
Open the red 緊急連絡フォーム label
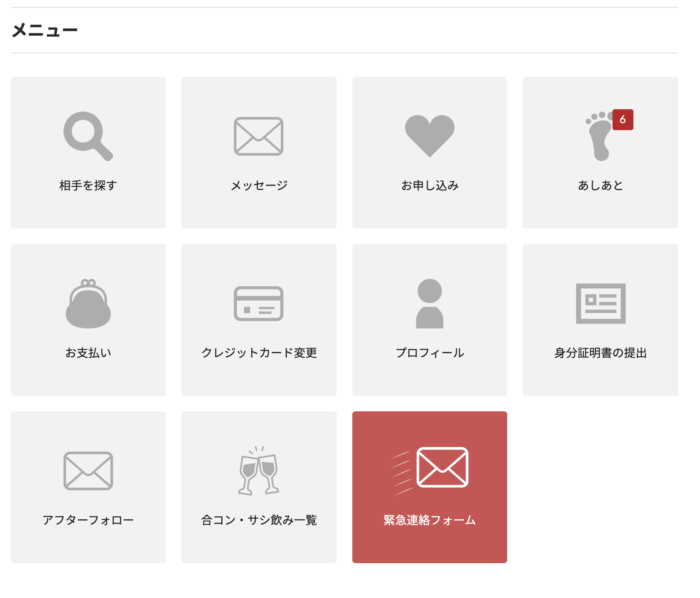pyautogui.click(x=430, y=520)
